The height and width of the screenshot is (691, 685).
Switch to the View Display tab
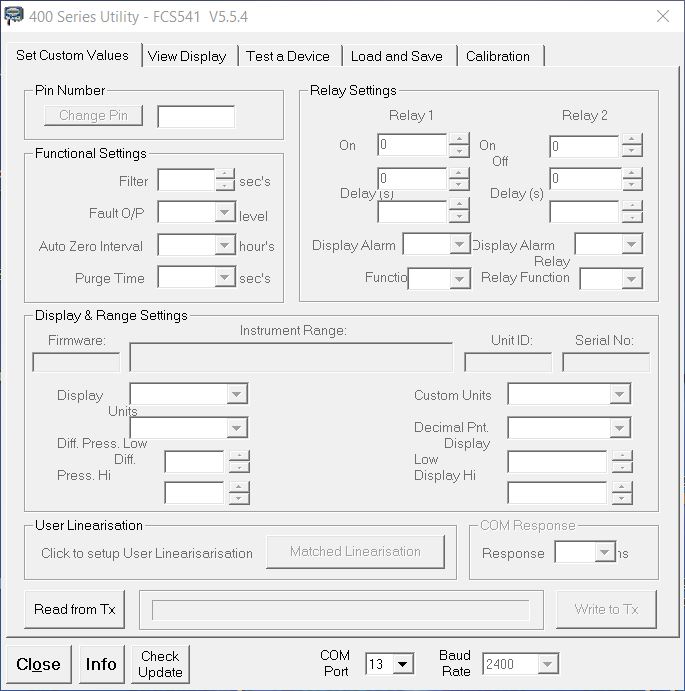point(187,56)
